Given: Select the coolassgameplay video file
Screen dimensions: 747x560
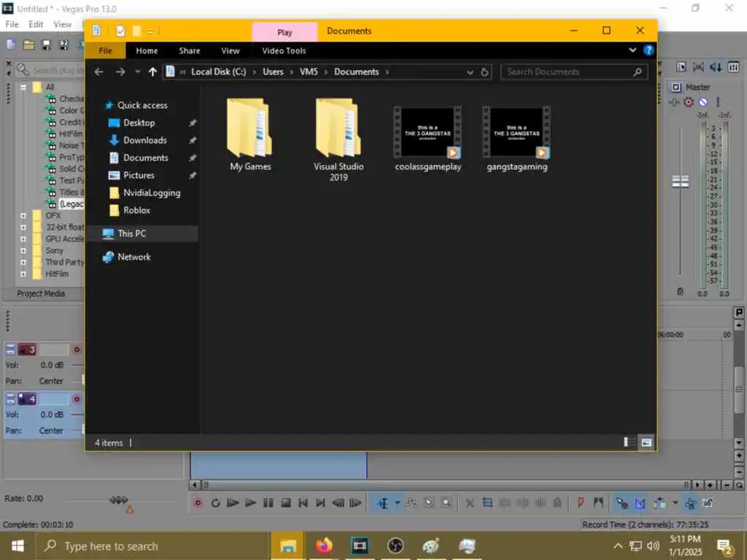Looking at the screenshot, I should click(x=427, y=139).
